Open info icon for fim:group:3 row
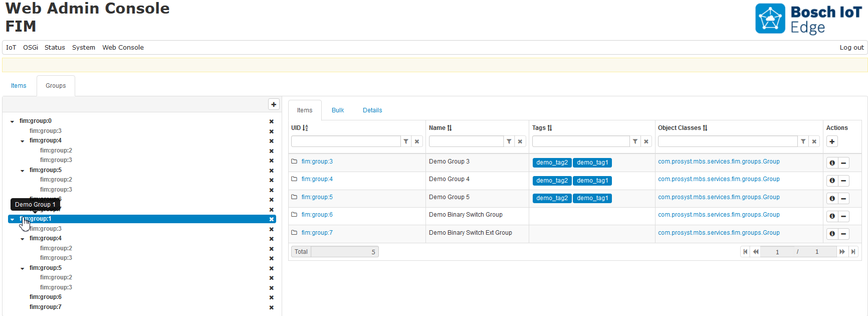This screenshot has height=316, width=868. tap(832, 163)
